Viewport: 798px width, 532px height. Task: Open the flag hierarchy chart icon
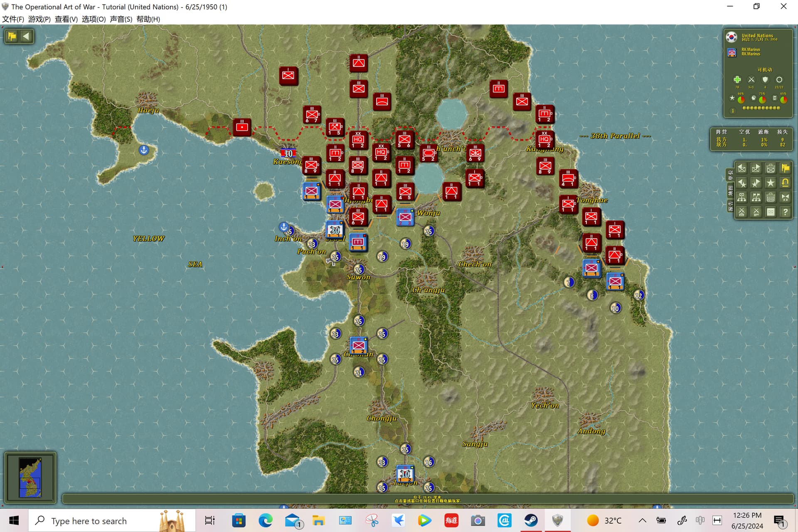click(756, 197)
